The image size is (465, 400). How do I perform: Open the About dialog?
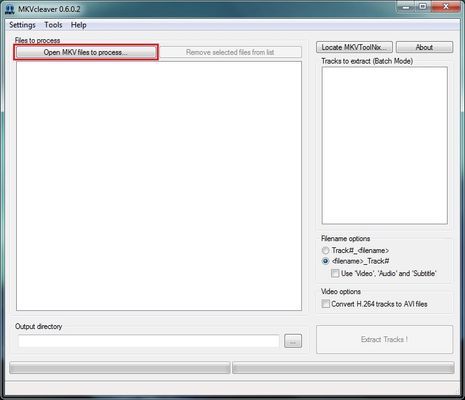424,47
